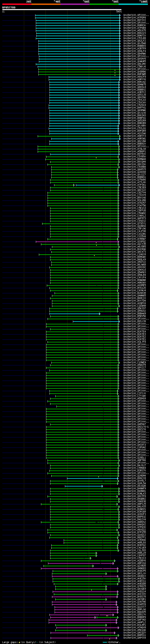Open hit UniRef100_B9HW75

pos(135,84)
